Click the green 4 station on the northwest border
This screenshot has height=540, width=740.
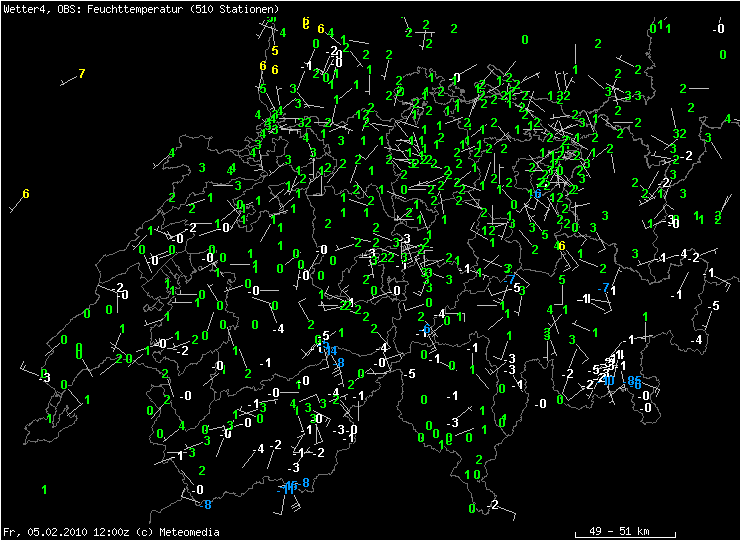[x=172, y=153]
